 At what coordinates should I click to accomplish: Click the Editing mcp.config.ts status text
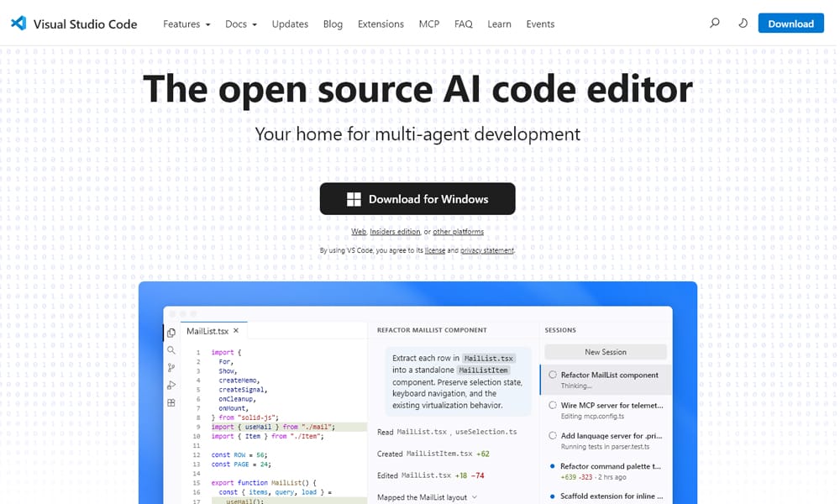coord(592,416)
